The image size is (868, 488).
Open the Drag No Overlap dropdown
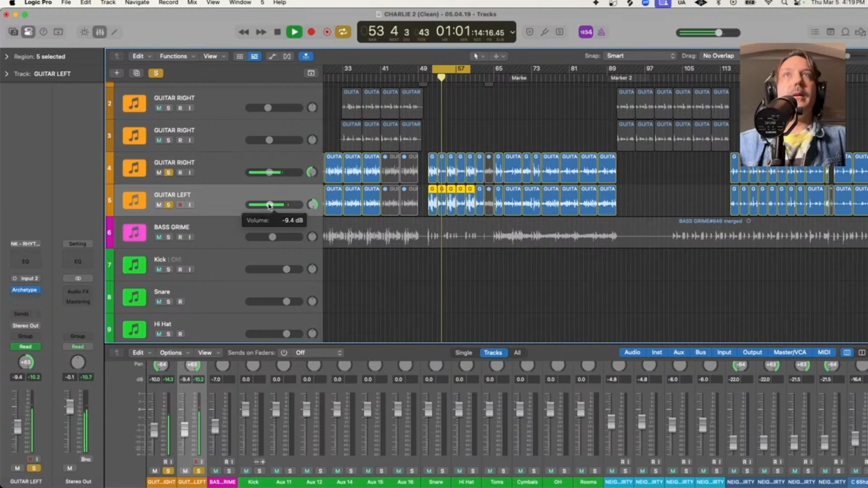pos(719,56)
